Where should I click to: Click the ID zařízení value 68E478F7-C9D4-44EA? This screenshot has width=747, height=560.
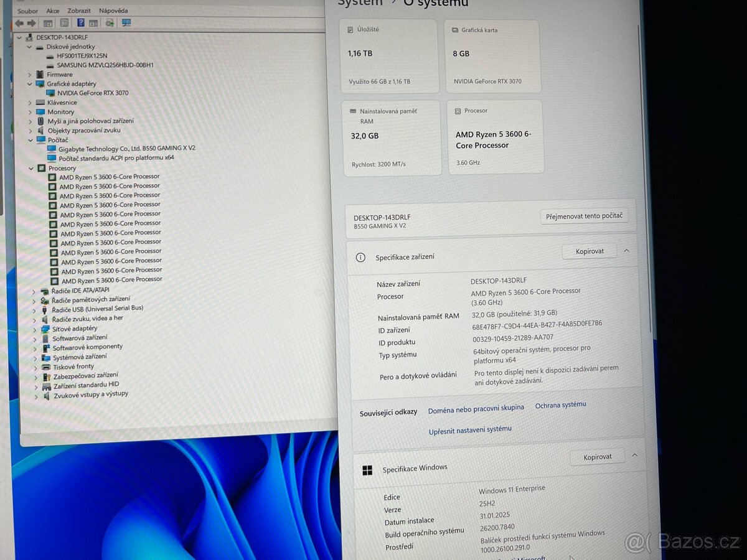537,325
